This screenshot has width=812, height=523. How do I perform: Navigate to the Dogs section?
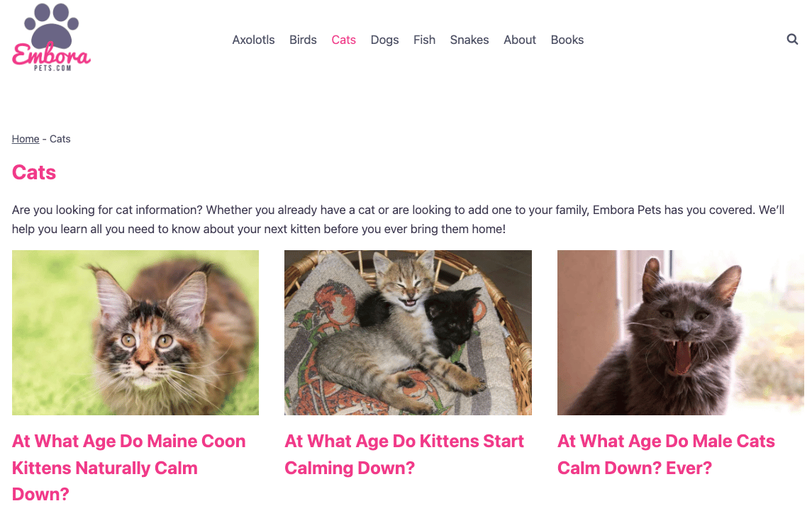click(384, 40)
